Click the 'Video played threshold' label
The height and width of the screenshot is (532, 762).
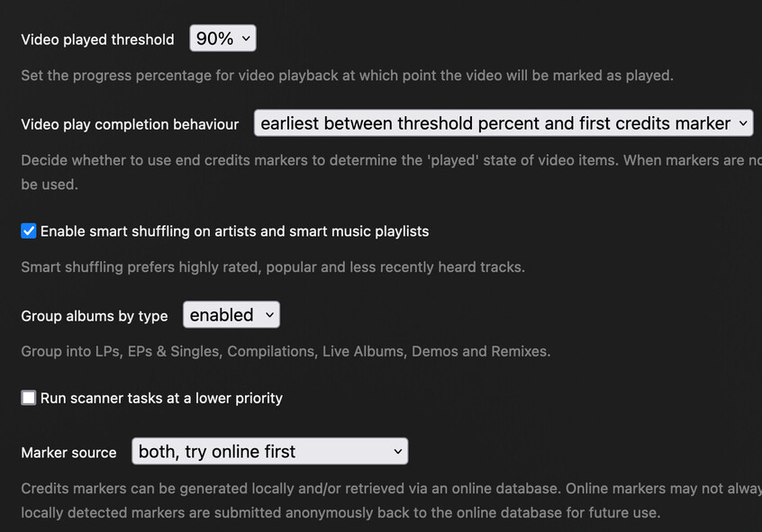[97, 40]
